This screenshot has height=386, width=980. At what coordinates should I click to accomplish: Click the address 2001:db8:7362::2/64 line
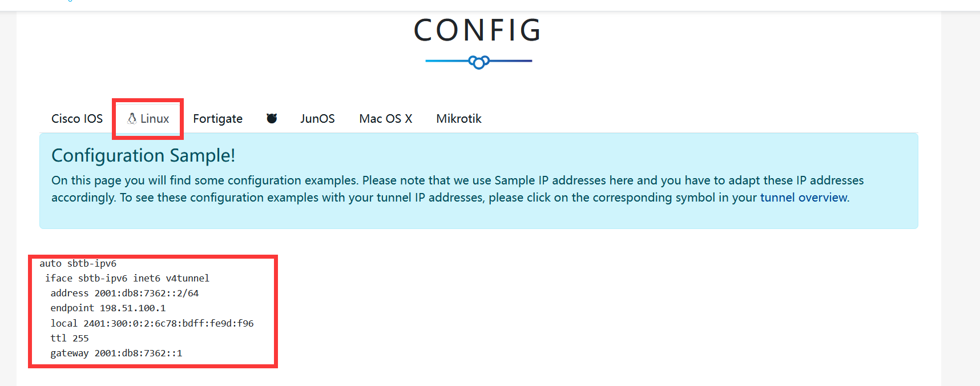[124, 293]
